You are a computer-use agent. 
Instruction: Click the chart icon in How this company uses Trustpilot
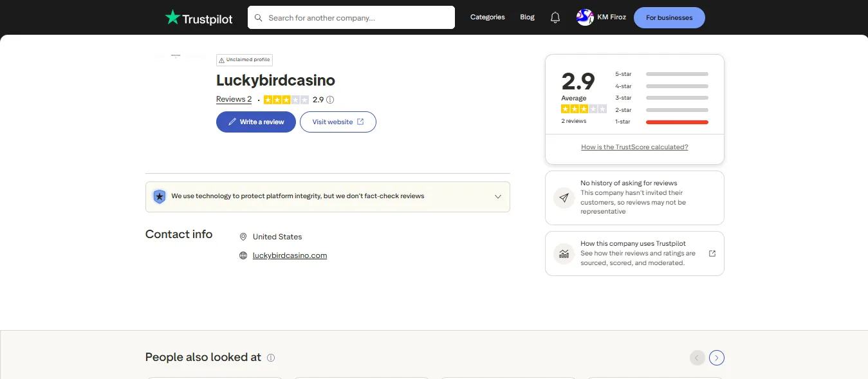click(564, 254)
